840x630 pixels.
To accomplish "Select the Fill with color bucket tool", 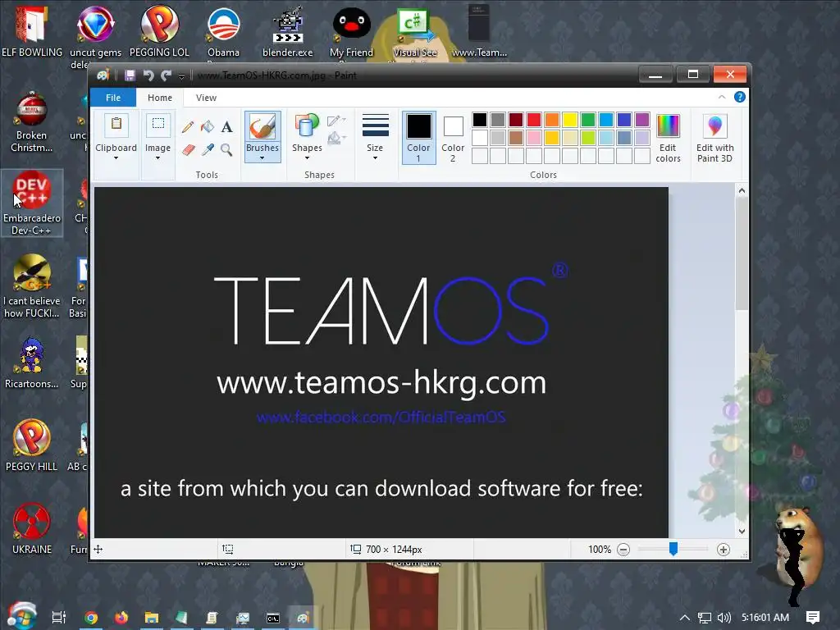I will [x=208, y=127].
